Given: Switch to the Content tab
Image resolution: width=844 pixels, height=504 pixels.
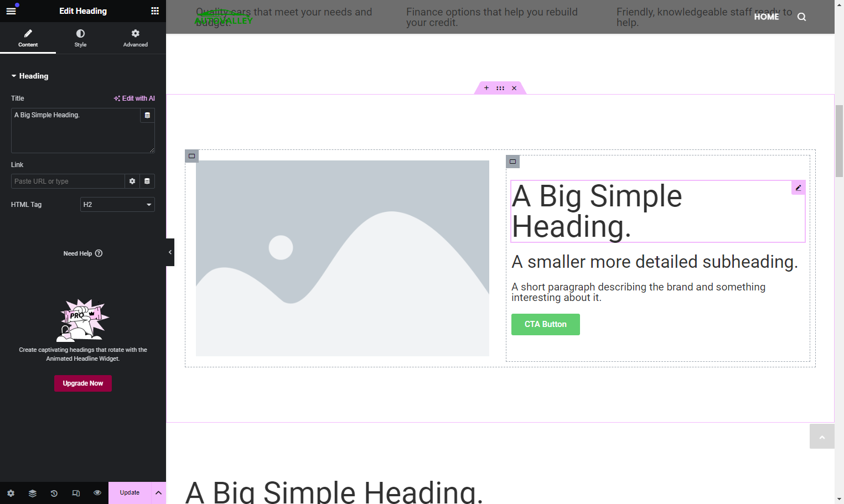Looking at the screenshot, I should [28, 38].
